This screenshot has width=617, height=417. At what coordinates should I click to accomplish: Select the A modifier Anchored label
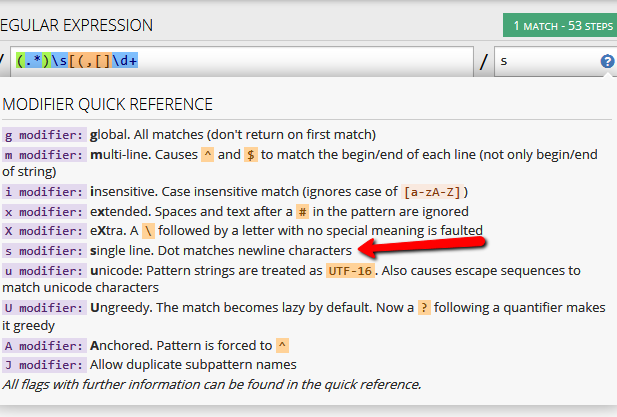(x=44, y=346)
